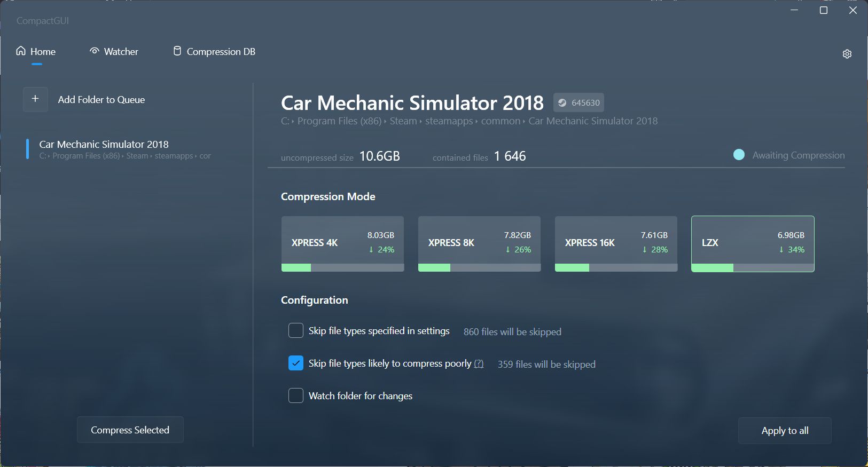Click the plus icon to add folder

click(35, 99)
